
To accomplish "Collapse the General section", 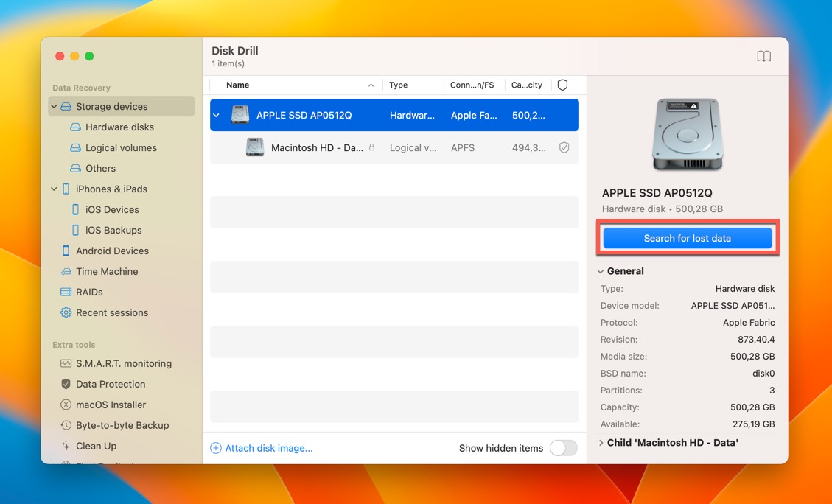I will click(600, 271).
